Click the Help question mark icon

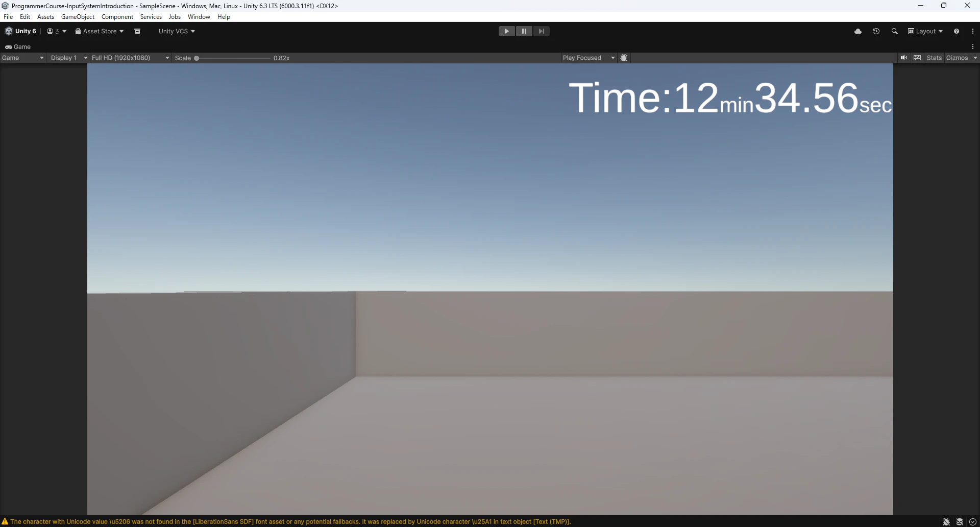pos(957,31)
